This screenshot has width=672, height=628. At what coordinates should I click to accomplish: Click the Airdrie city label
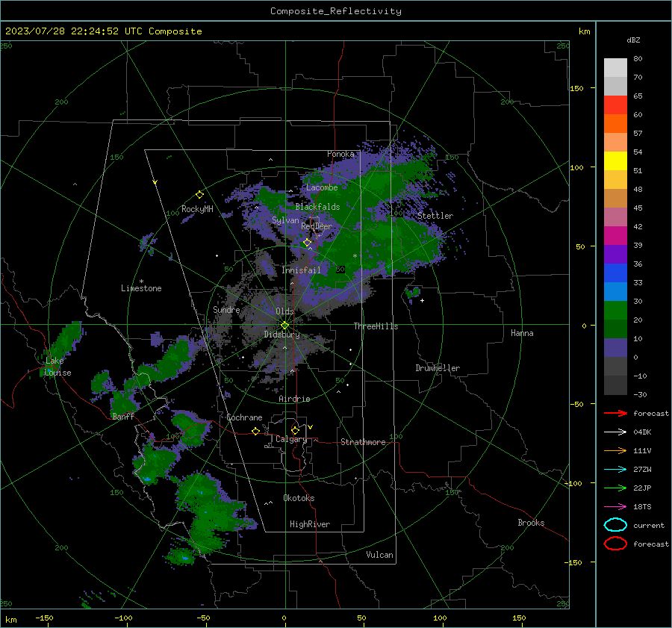pos(294,399)
